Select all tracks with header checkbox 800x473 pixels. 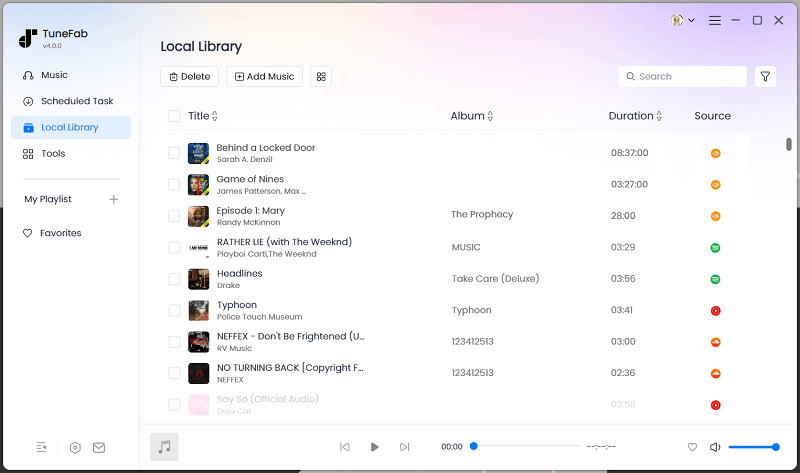(x=174, y=116)
